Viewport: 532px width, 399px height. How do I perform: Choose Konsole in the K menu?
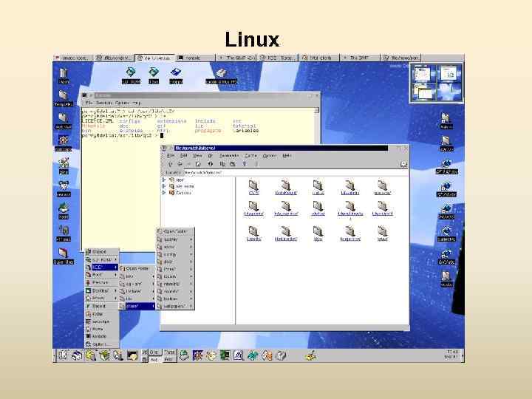click(102, 336)
